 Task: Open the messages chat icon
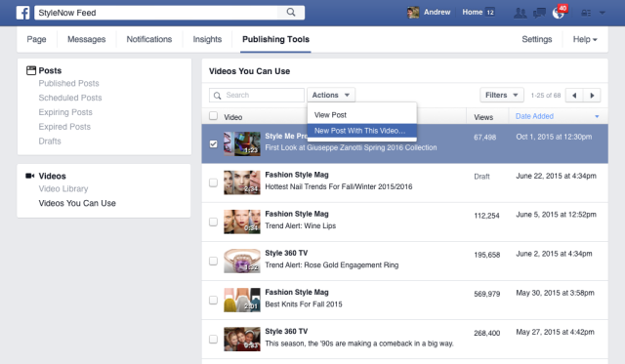tap(539, 13)
